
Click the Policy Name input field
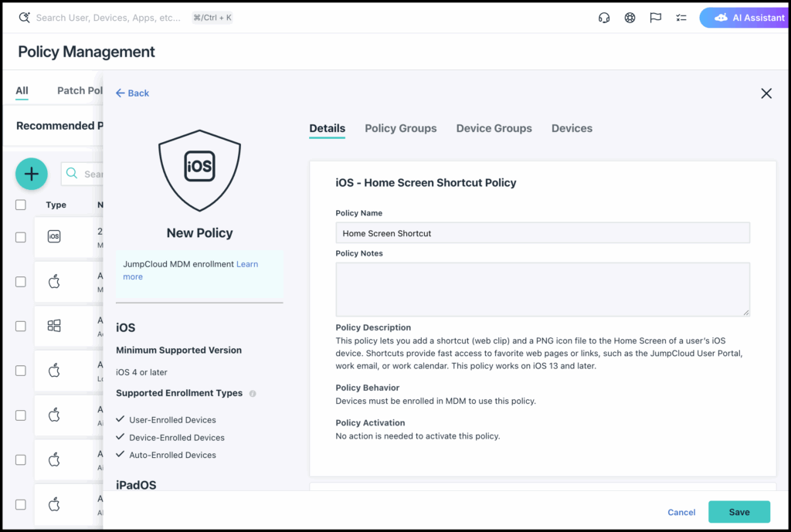coord(542,233)
